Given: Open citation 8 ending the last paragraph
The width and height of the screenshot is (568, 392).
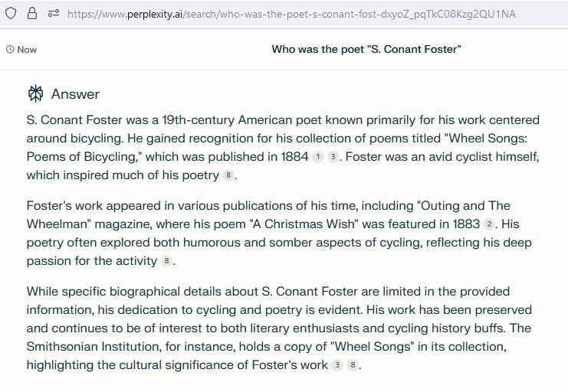Looking at the screenshot, I should coord(352,365).
